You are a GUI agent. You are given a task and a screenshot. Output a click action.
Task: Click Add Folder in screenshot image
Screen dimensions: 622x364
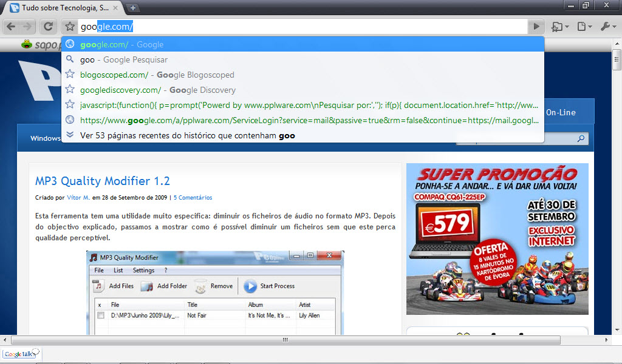[x=164, y=286]
